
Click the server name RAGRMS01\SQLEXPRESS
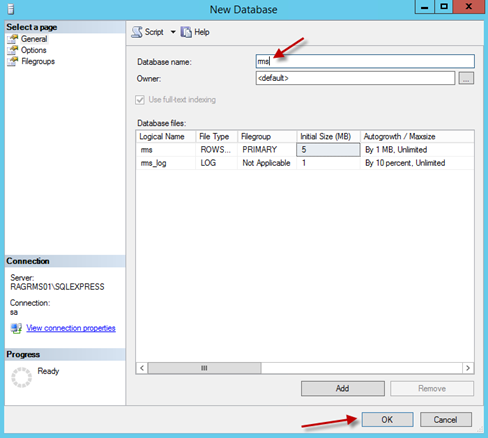pyautogui.click(x=57, y=287)
